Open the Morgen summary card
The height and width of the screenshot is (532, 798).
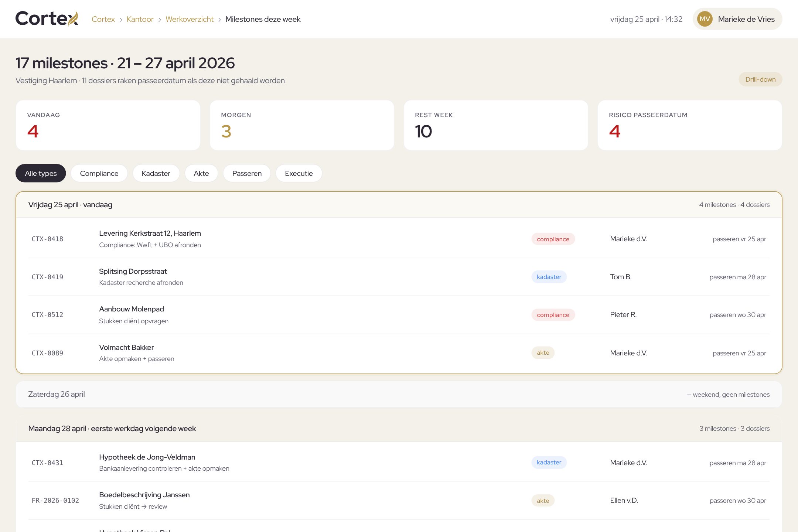tap(302, 125)
